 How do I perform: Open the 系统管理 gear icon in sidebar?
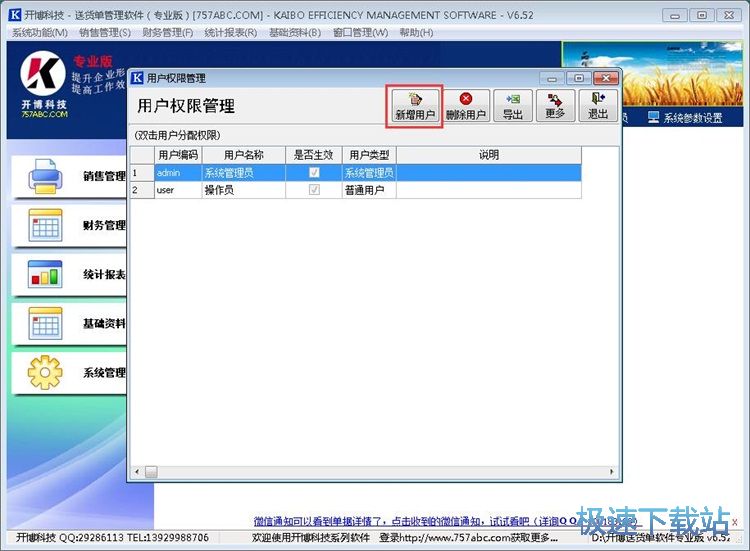click(45, 372)
